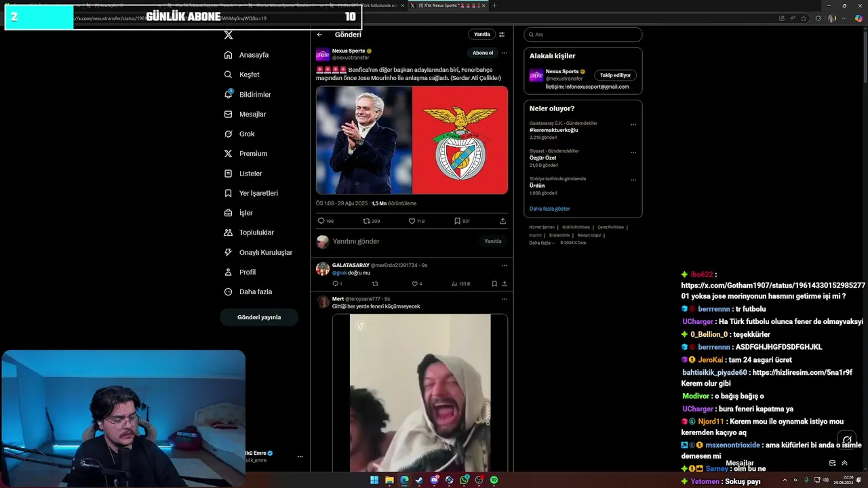Open Topluluklar communities
The image size is (868, 488).
(250, 232)
